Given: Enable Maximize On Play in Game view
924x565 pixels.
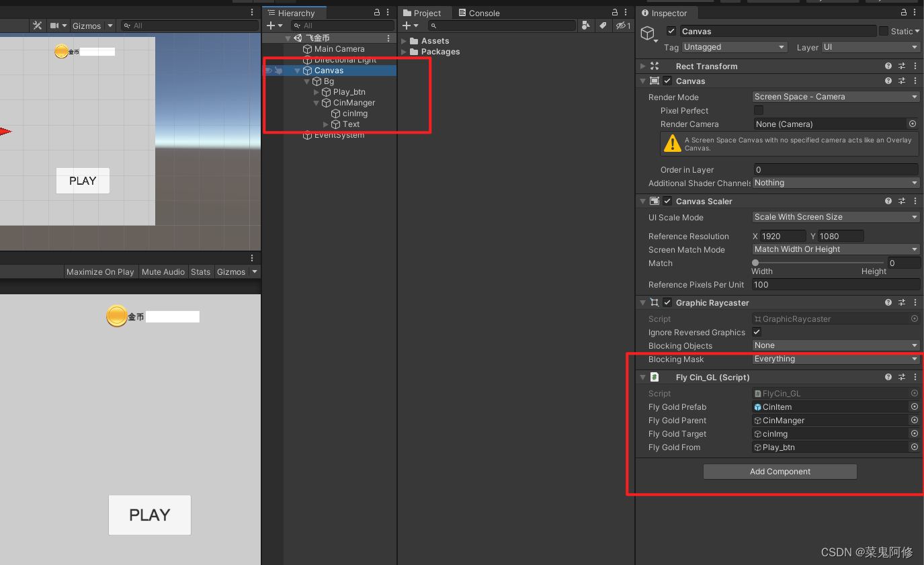Looking at the screenshot, I should click(x=100, y=271).
